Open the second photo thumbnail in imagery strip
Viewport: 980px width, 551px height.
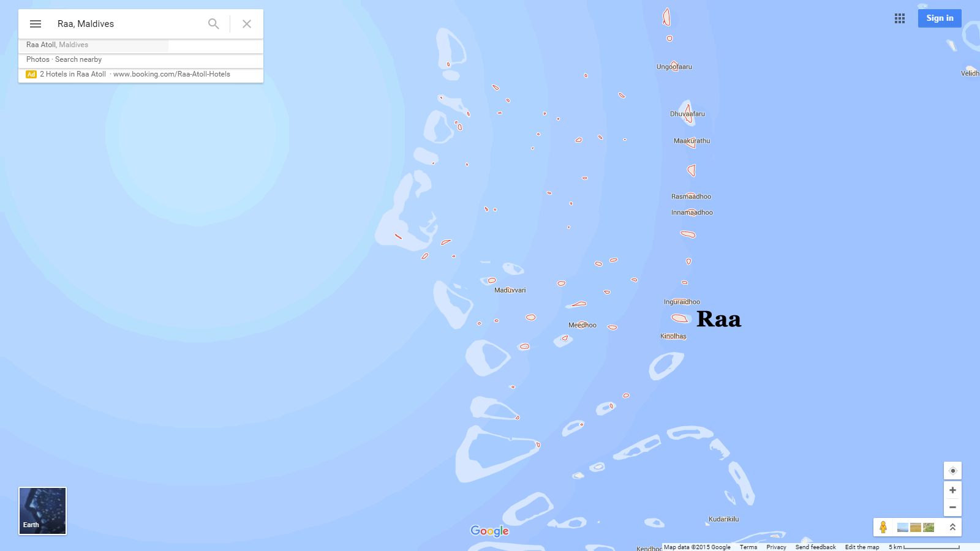(x=916, y=527)
